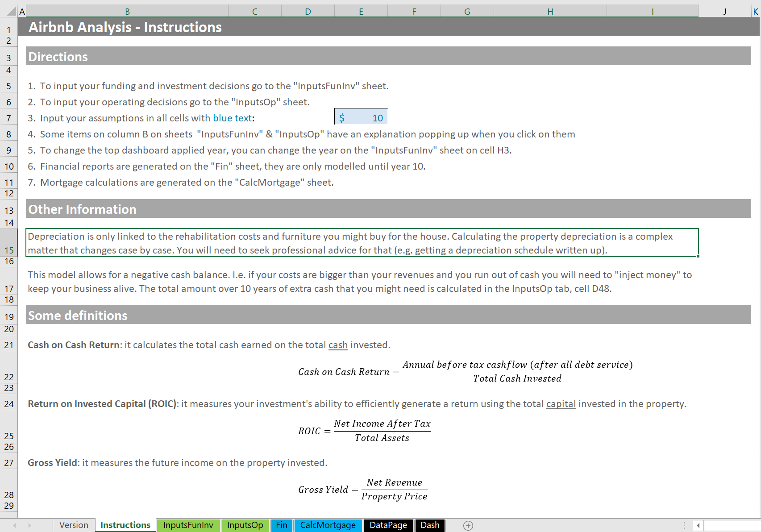Open the Version sheet tab
Screen dimensions: 761x532
coord(74,525)
